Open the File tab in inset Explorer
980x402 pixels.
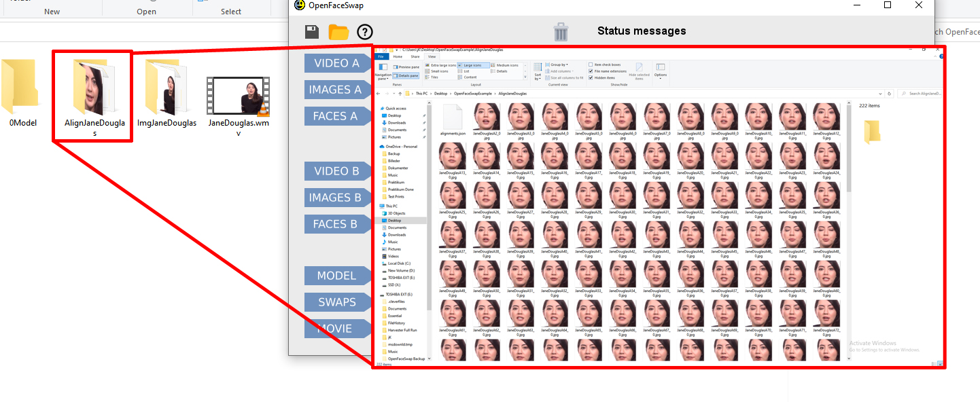(x=381, y=56)
